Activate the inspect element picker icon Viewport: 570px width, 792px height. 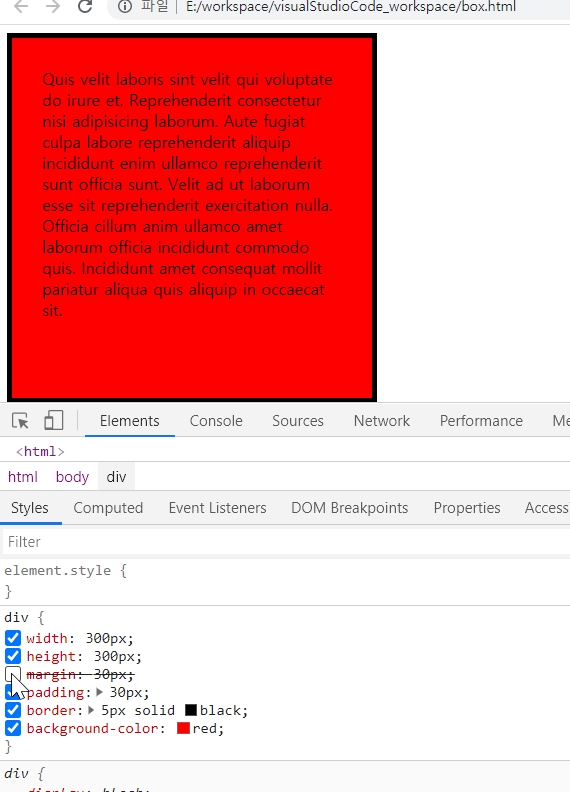pyautogui.click(x=20, y=421)
